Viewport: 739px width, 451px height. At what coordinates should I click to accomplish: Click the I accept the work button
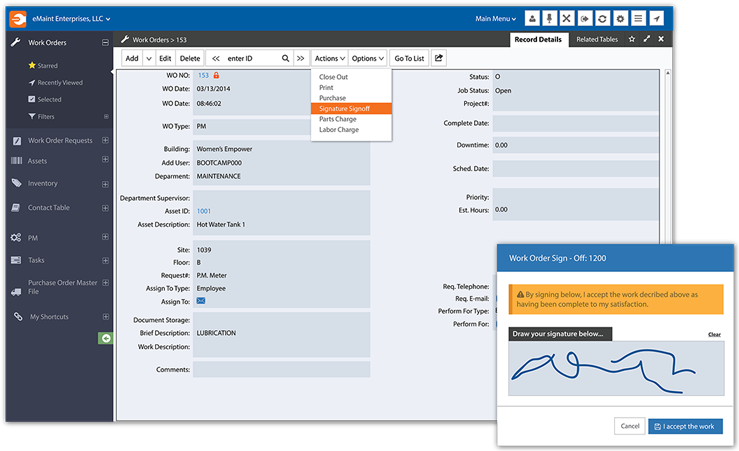(685, 426)
